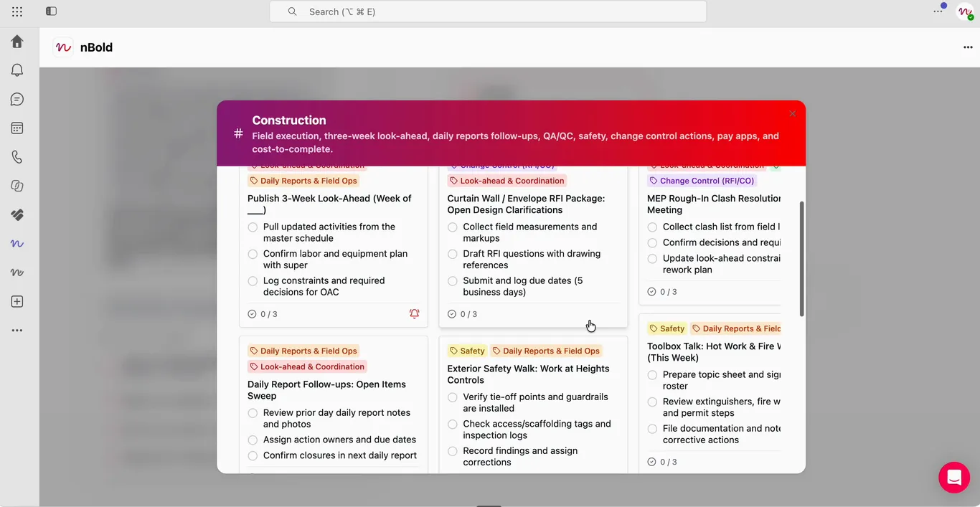Check 'Confirm closures in next daily report'

click(253, 456)
